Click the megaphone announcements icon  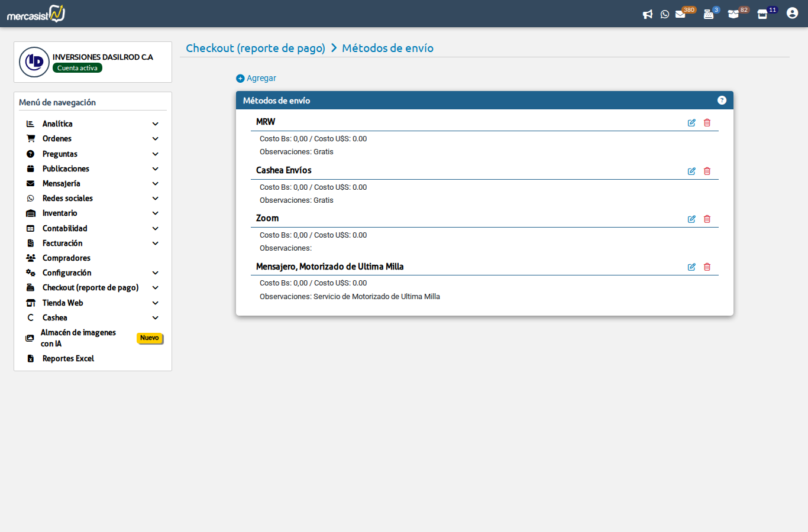648,14
